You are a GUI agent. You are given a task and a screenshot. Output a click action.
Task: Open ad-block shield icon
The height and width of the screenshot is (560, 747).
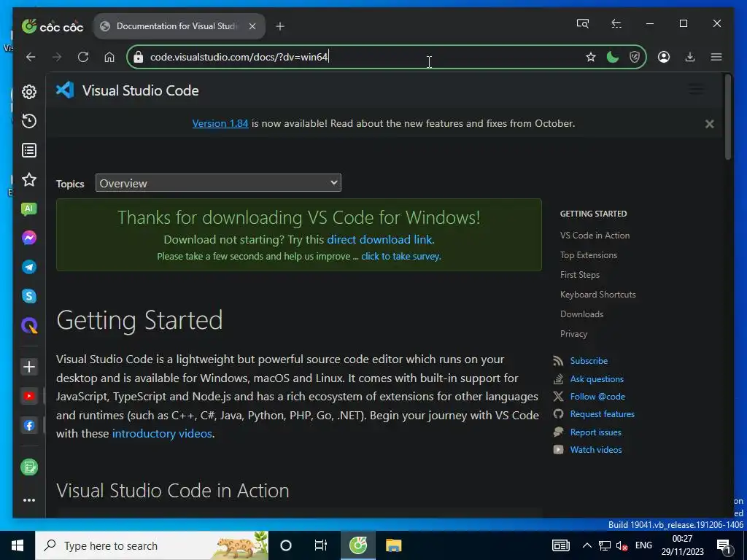(x=634, y=57)
